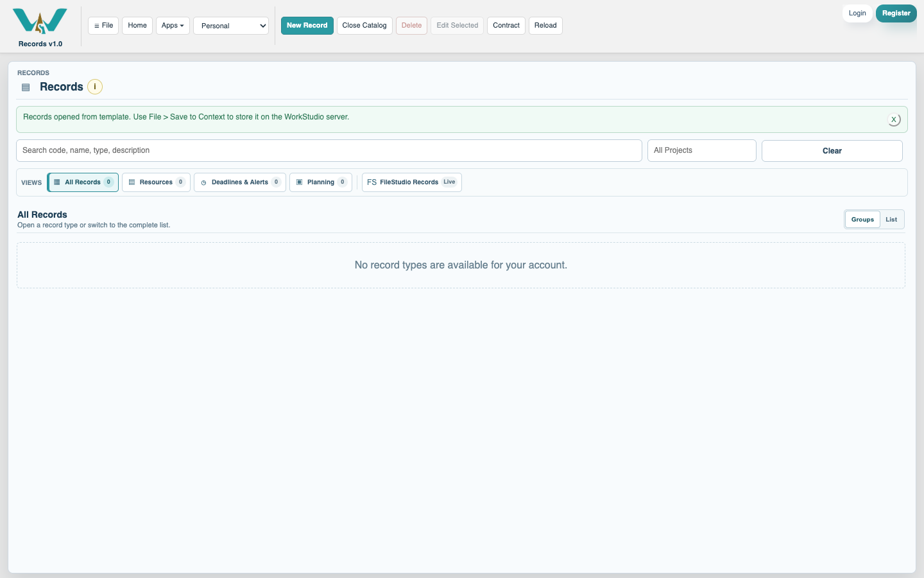The height and width of the screenshot is (578, 924).
Task: Reload the records
Action: (545, 26)
